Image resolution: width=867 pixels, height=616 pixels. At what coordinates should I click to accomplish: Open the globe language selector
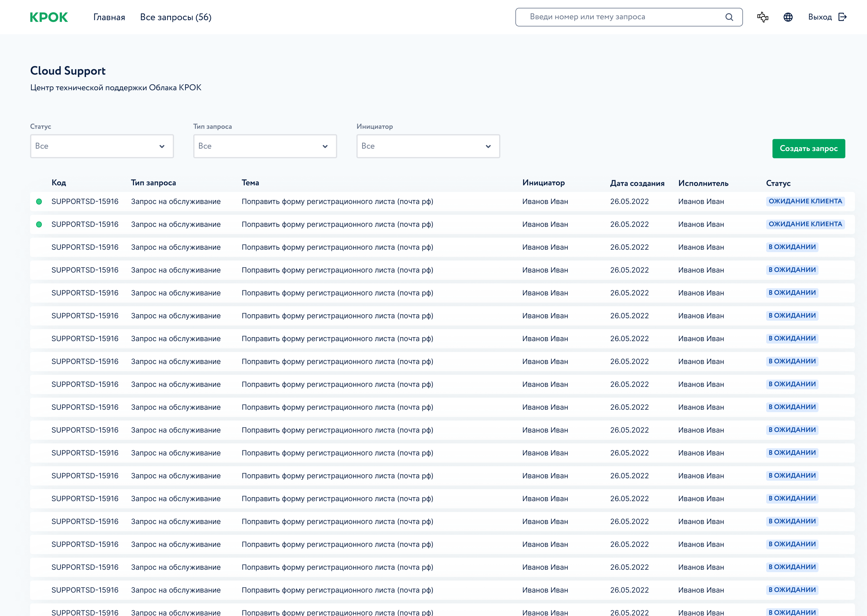click(788, 17)
